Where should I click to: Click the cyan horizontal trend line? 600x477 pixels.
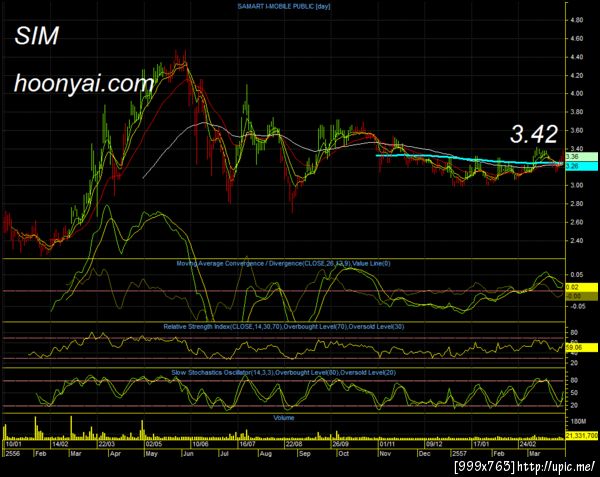pos(469,159)
